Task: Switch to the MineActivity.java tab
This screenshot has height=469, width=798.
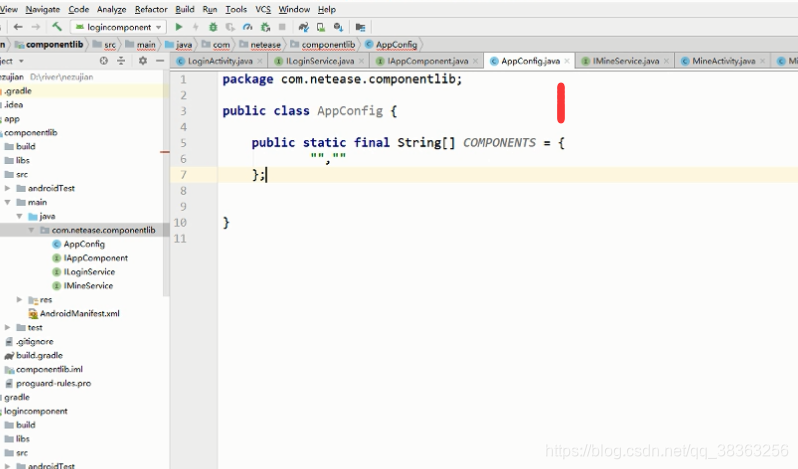Action: 724,61
